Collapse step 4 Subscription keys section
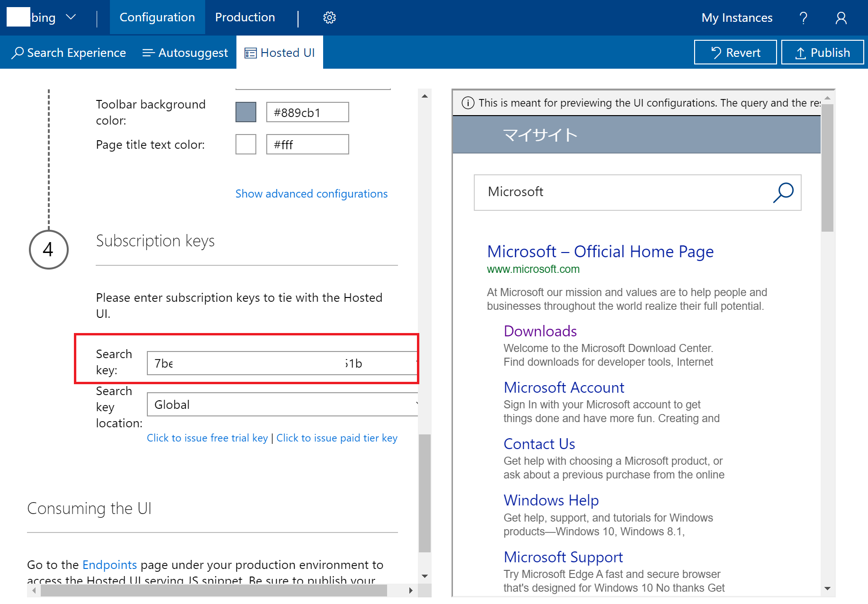868x604 pixels. (48, 250)
